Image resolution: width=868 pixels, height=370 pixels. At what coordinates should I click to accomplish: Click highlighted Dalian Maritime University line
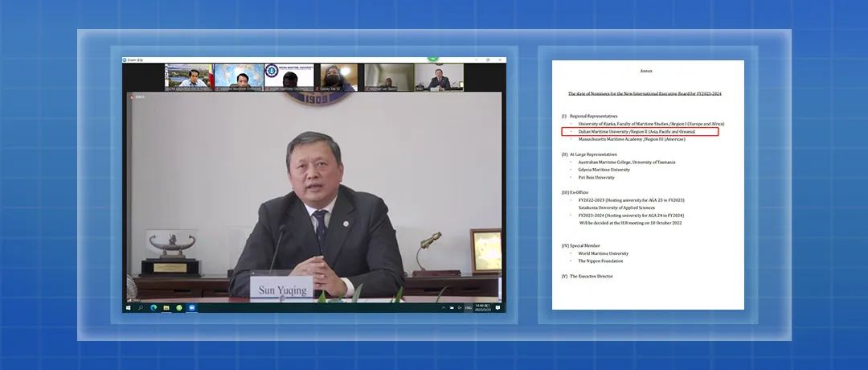coord(640,131)
